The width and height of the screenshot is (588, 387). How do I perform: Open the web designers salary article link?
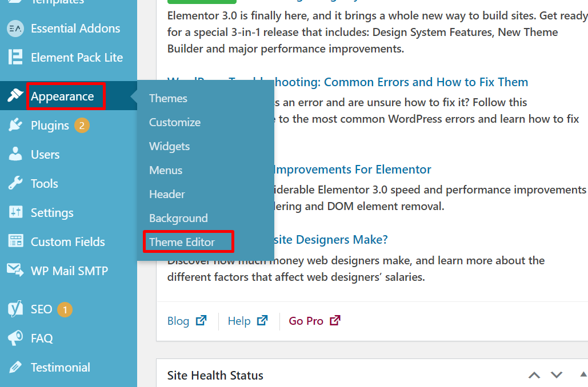pyautogui.click(x=331, y=239)
